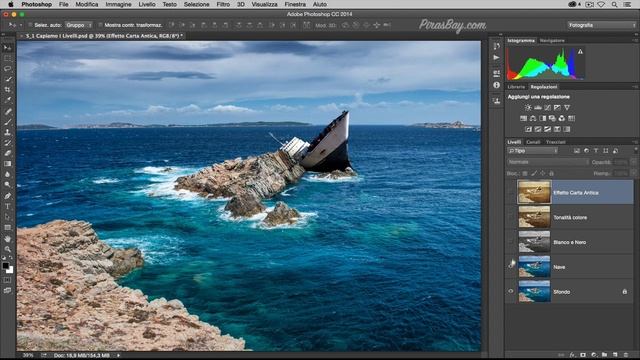
Task: Switch to the Navigatore tab
Action: point(552,41)
